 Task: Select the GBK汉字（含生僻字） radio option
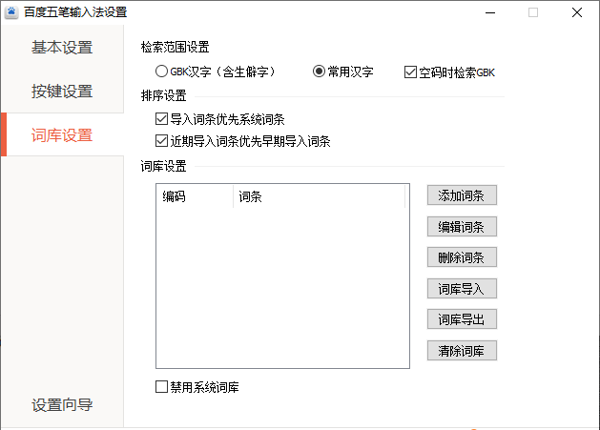point(161,72)
